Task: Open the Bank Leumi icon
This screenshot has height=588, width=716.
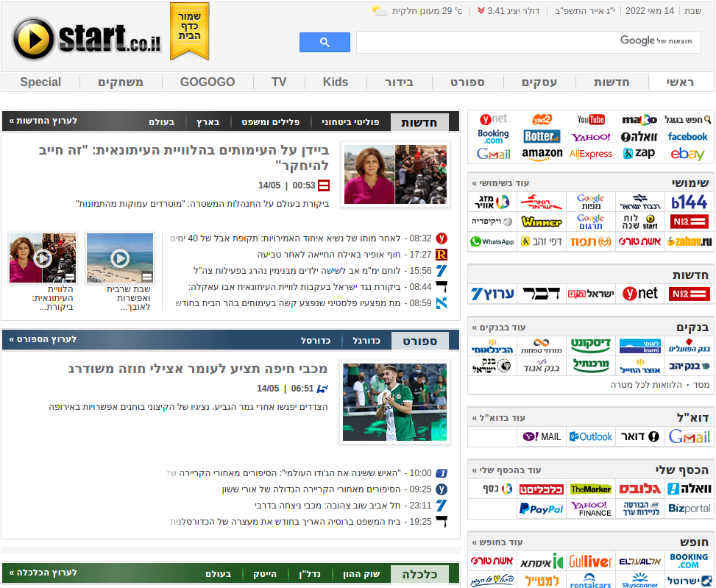Action: pos(640,346)
